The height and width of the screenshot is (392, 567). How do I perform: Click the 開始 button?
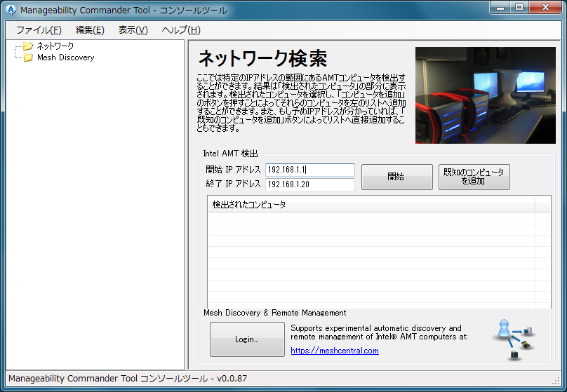(x=396, y=177)
